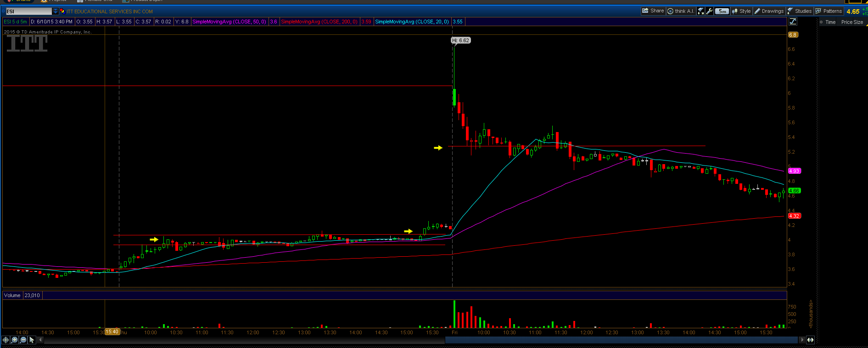Click the ESI symbol input field
The height and width of the screenshot is (348, 868).
click(28, 11)
